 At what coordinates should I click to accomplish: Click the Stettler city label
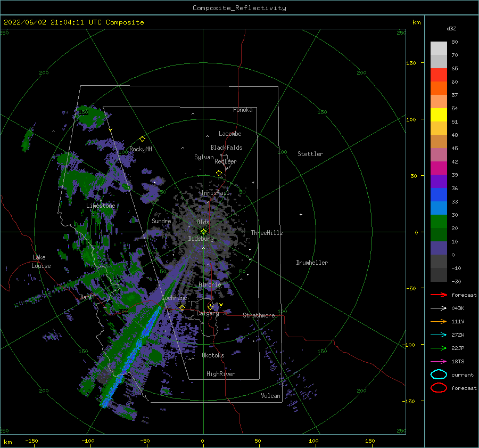point(310,154)
